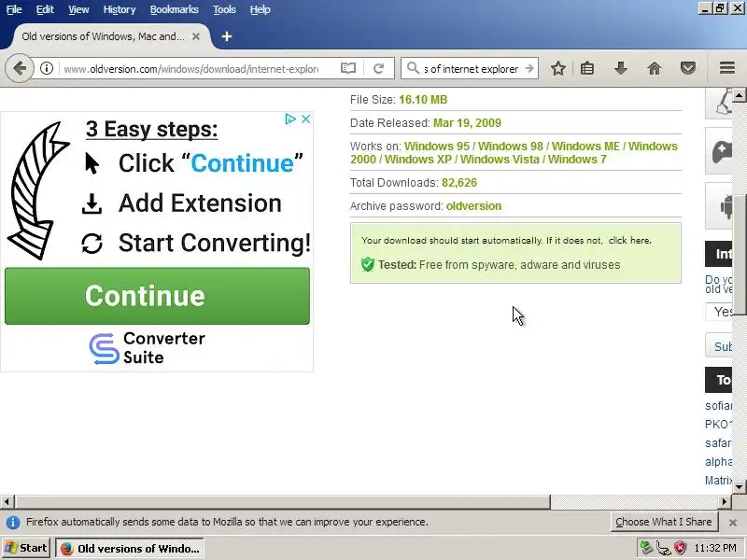Click the 'Add Extension' ad step
The height and width of the screenshot is (560, 747).
tap(200, 203)
